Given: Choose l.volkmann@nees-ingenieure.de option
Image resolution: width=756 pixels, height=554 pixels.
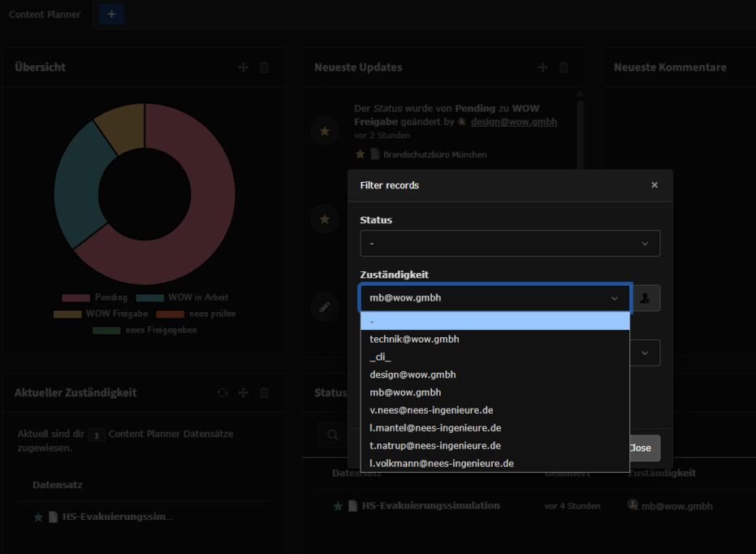Looking at the screenshot, I should pos(495,463).
